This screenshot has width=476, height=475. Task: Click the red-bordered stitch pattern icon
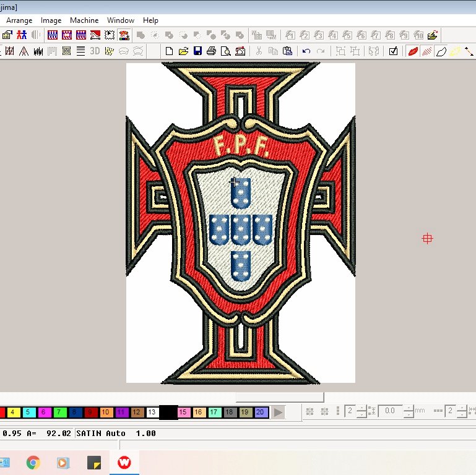[x=67, y=35]
